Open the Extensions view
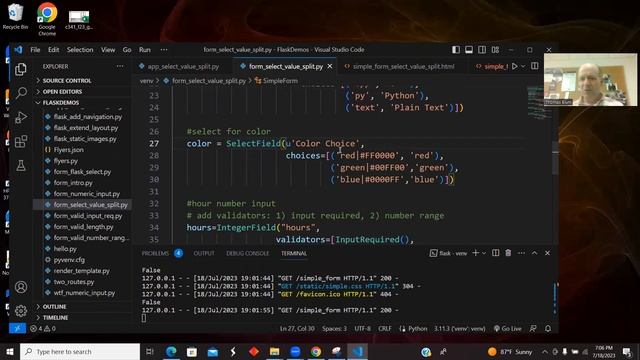Screen dimensions: 640x360 (x=21, y=142)
